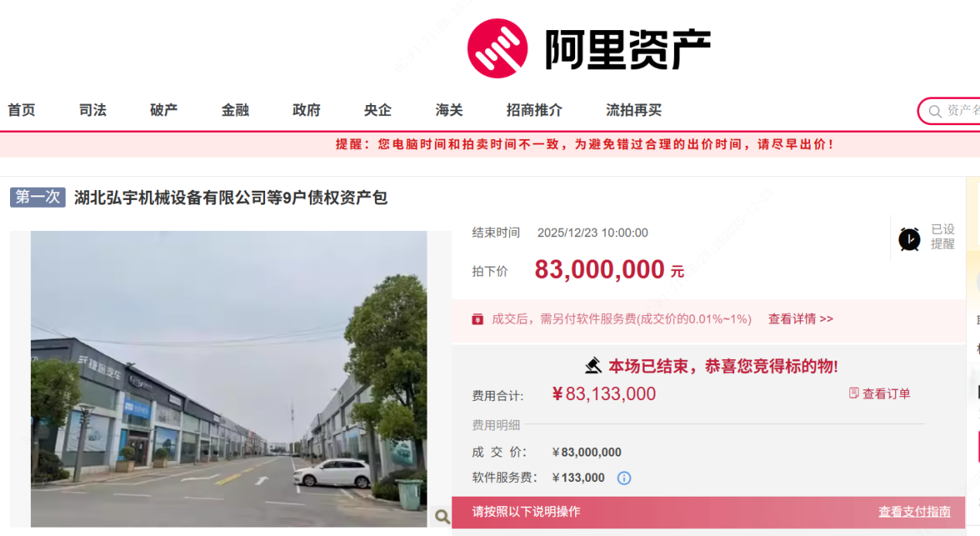Expand the 请按照以下说明操作 instruction bar
Screen dimensions: 980x536
[x=709, y=512]
